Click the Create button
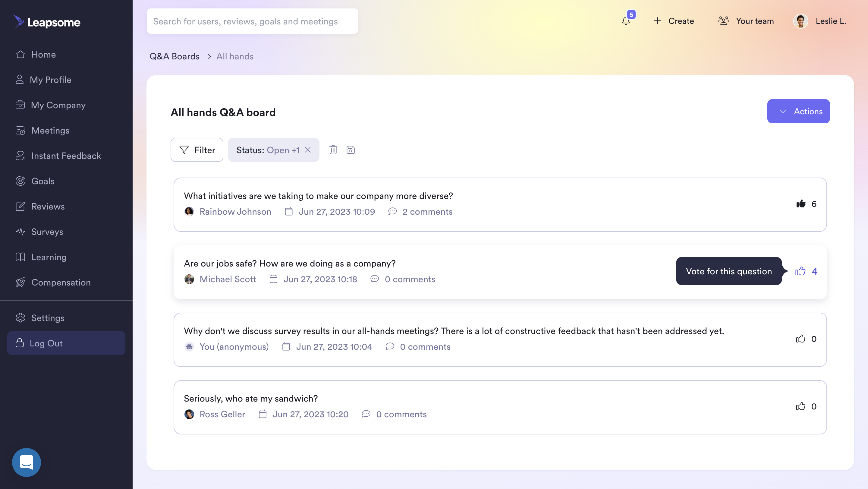 coord(674,21)
